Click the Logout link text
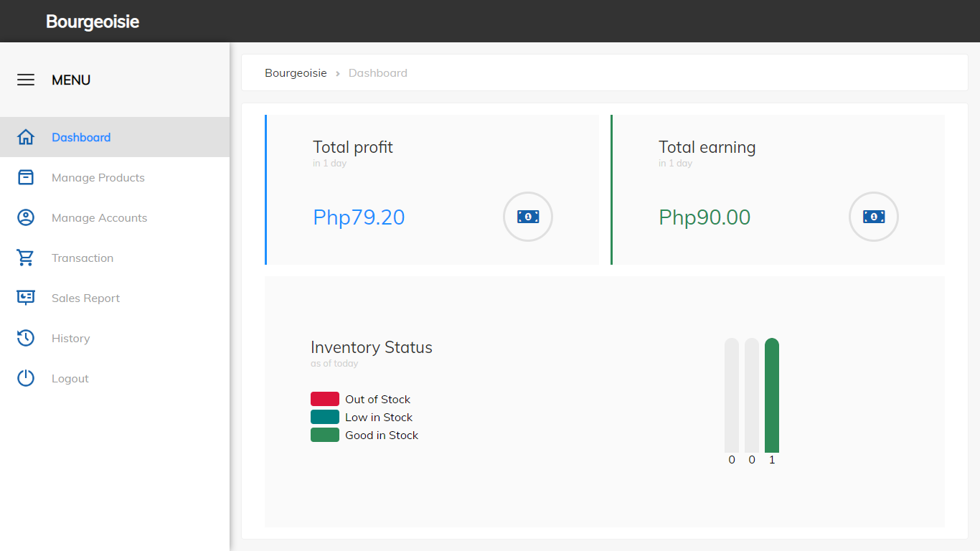The image size is (980, 551). click(x=70, y=378)
